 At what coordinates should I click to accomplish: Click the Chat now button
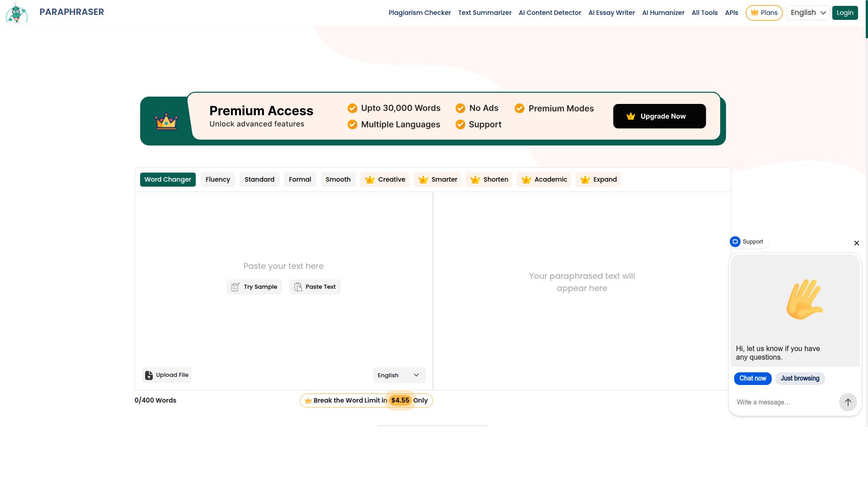(x=753, y=379)
